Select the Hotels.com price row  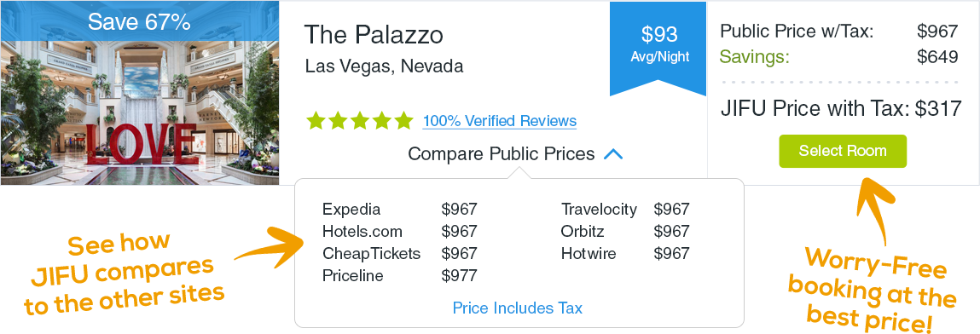(400, 232)
